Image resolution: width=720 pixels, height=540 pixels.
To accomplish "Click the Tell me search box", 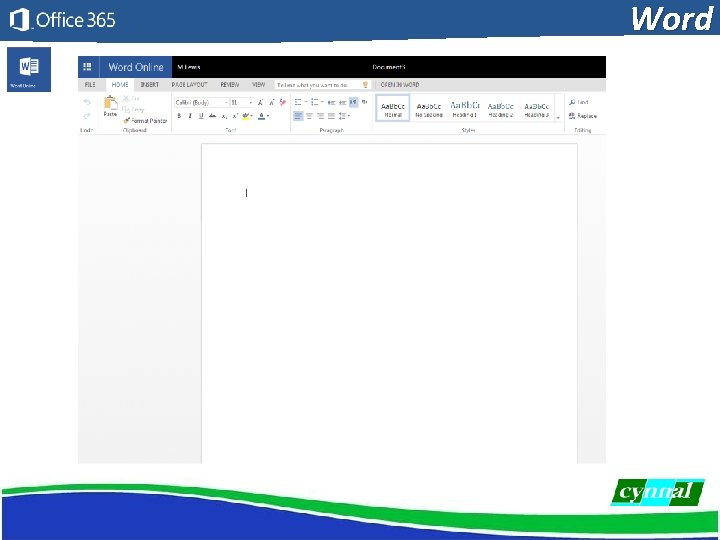I will pyautogui.click(x=322, y=85).
